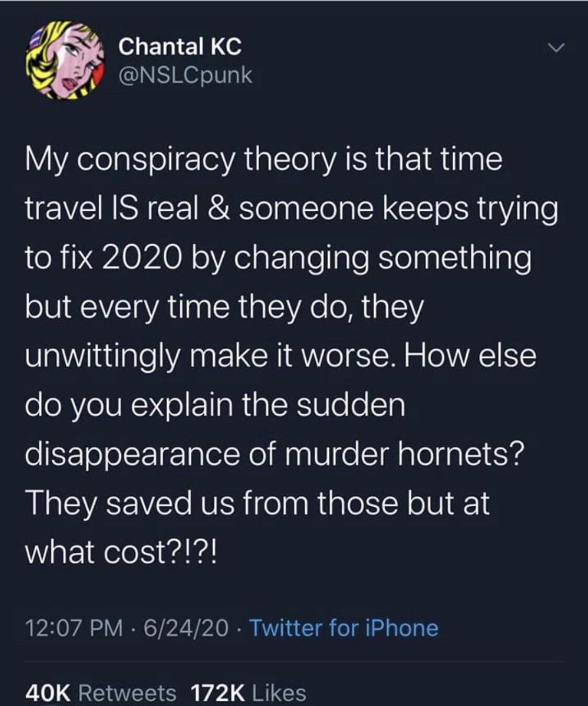Open the @NSLCpunk handle link
Image resolution: width=588 pixels, height=706 pixels.
185,76
